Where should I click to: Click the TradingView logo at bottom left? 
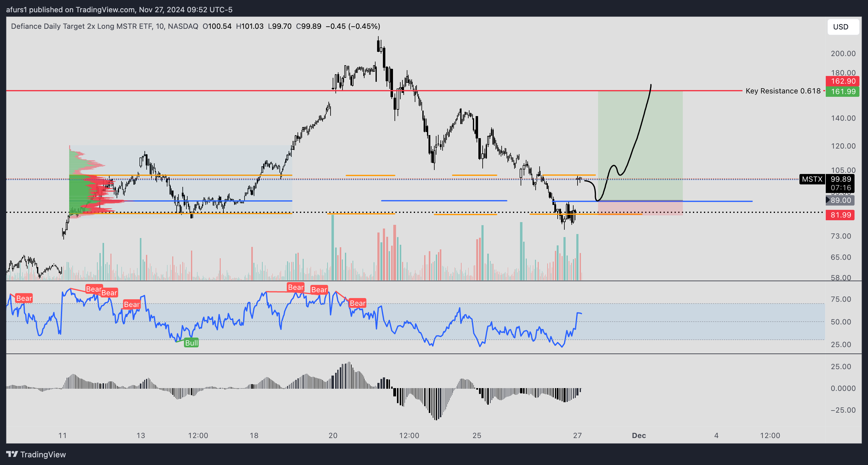[x=36, y=454]
